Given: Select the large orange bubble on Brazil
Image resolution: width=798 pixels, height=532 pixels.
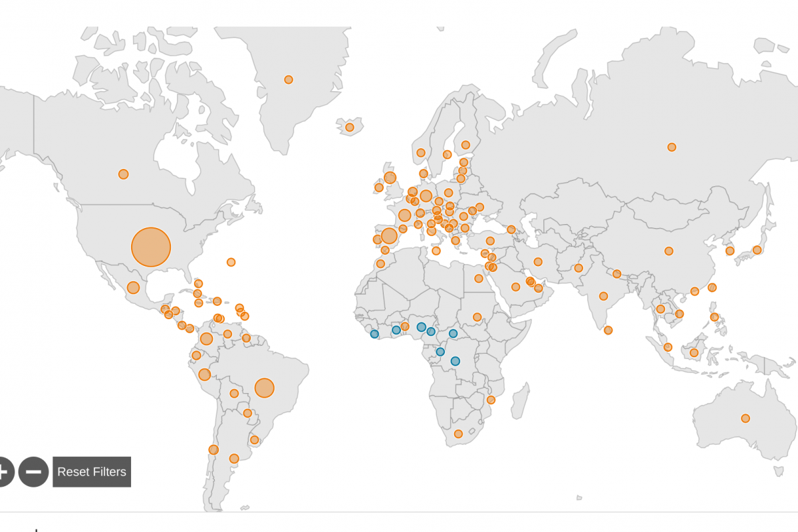Looking at the screenshot, I should click(x=265, y=388).
